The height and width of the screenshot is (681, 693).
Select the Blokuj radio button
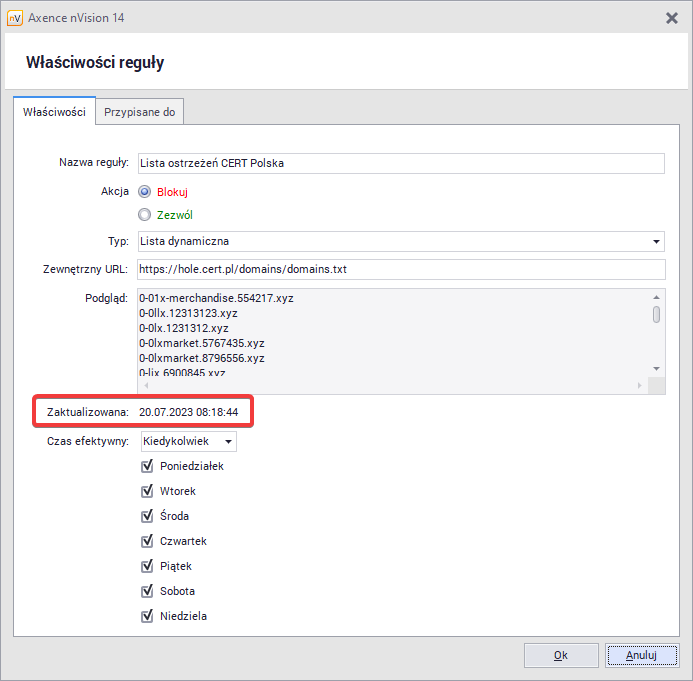click(145, 191)
